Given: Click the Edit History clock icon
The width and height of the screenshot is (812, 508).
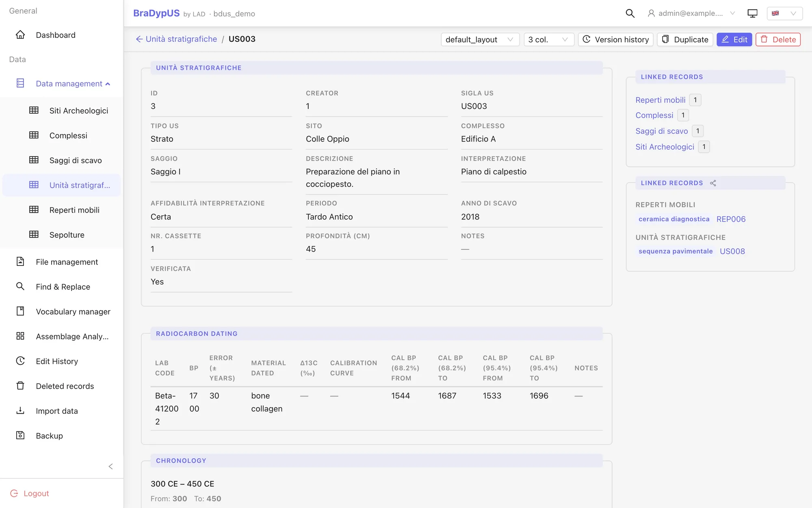Looking at the screenshot, I should pos(20,361).
